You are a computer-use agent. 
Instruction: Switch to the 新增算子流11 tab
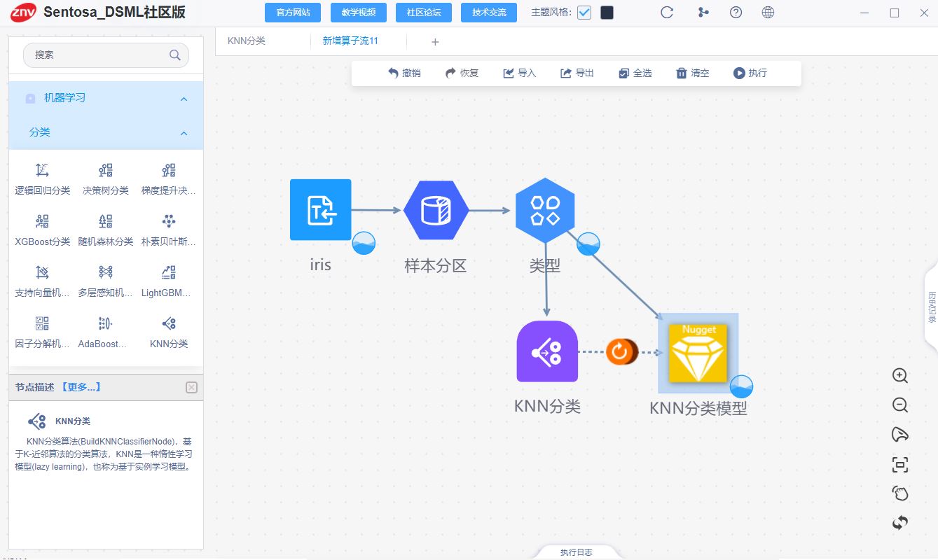350,41
